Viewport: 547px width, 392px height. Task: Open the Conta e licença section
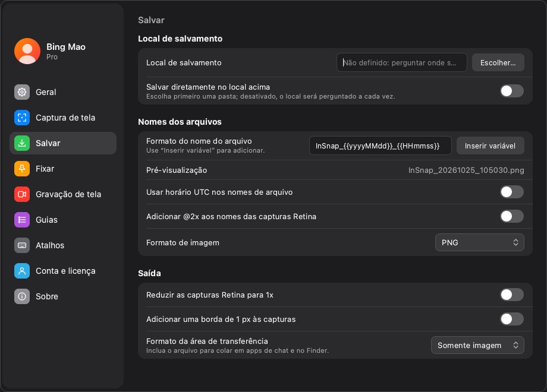pyautogui.click(x=63, y=271)
